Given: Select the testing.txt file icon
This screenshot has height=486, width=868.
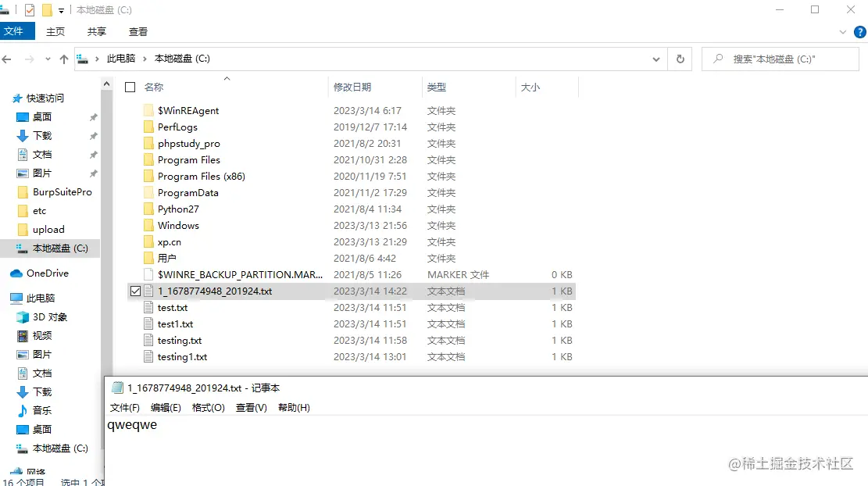Looking at the screenshot, I should coord(148,341).
